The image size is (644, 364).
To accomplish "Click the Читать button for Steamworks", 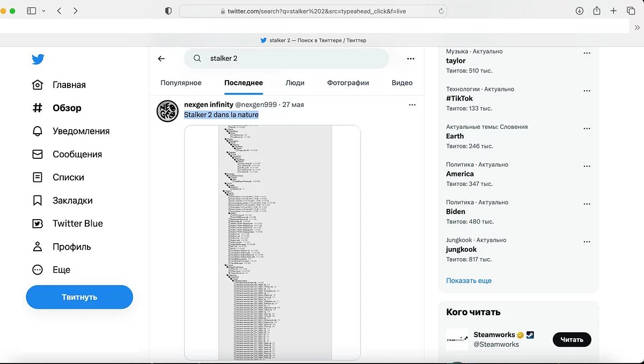I will point(572,339).
